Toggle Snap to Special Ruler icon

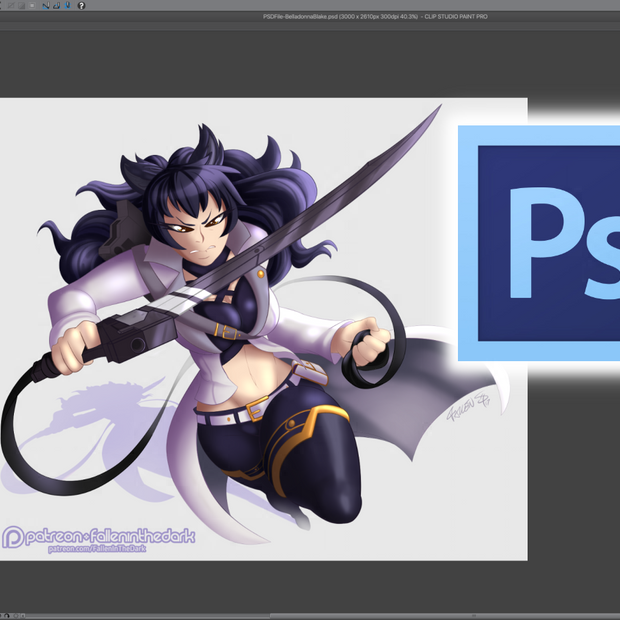coord(57,6)
